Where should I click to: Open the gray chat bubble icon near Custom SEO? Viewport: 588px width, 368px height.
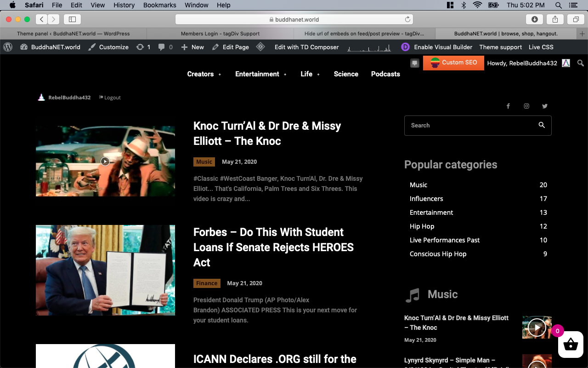point(415,63)
